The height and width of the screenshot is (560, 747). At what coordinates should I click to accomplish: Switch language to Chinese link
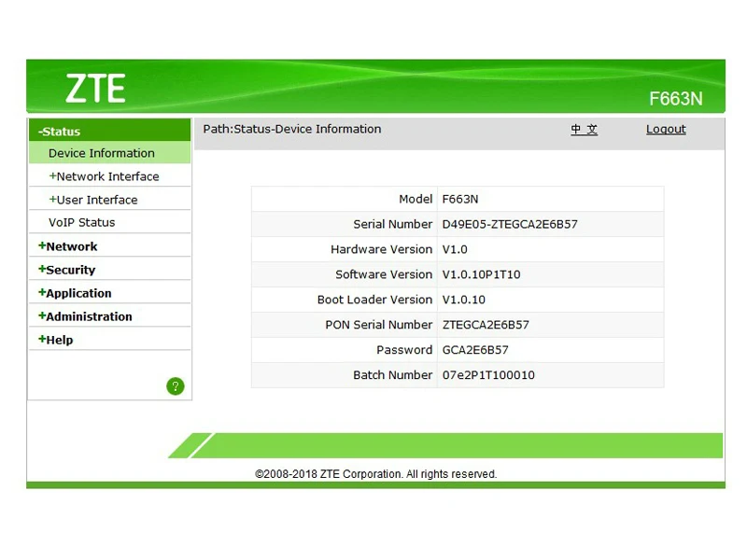pyautogui.click(x=585, y=129)
